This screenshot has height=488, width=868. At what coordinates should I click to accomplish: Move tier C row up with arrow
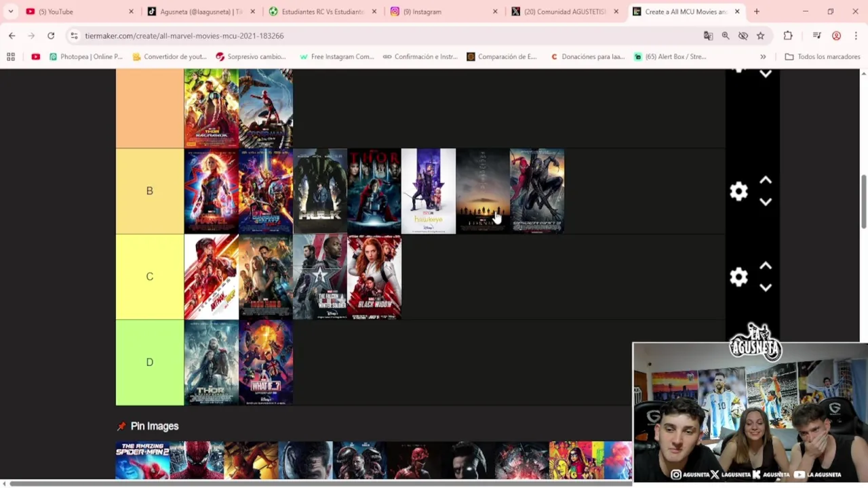pyautogui.click(x=766, y=266)
